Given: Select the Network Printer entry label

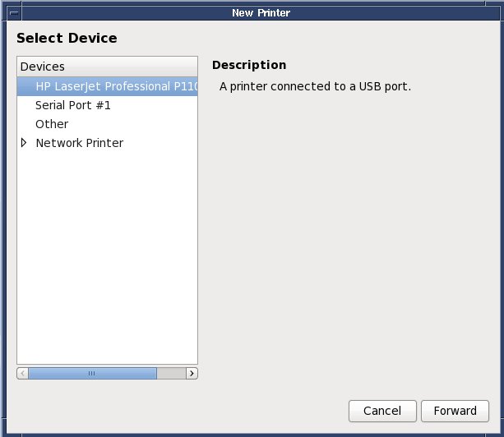Looking at the screenshot, I should click(x=80, y=143).
